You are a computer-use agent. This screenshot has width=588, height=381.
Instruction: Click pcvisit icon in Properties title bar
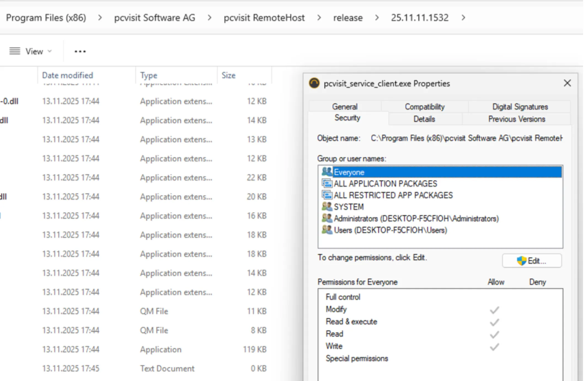[314, 83]
